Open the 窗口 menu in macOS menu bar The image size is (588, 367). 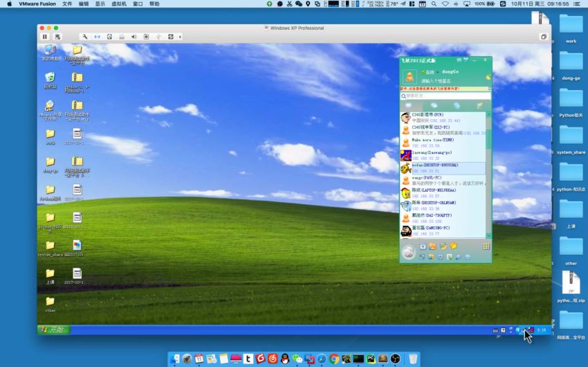coord(138,3)
